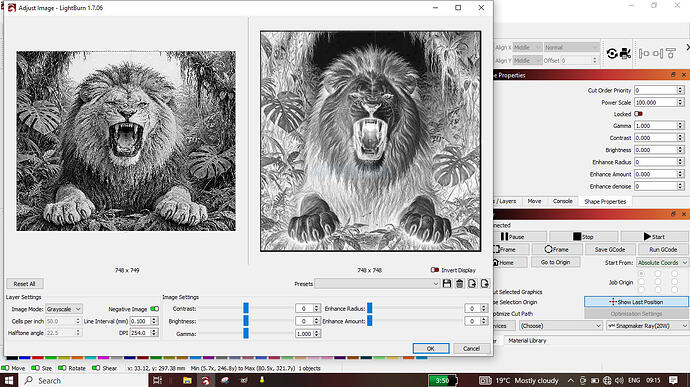The height and width of the screenshot is (387, 690).
Task: Close the Laser panel
Action: [684, 214]
